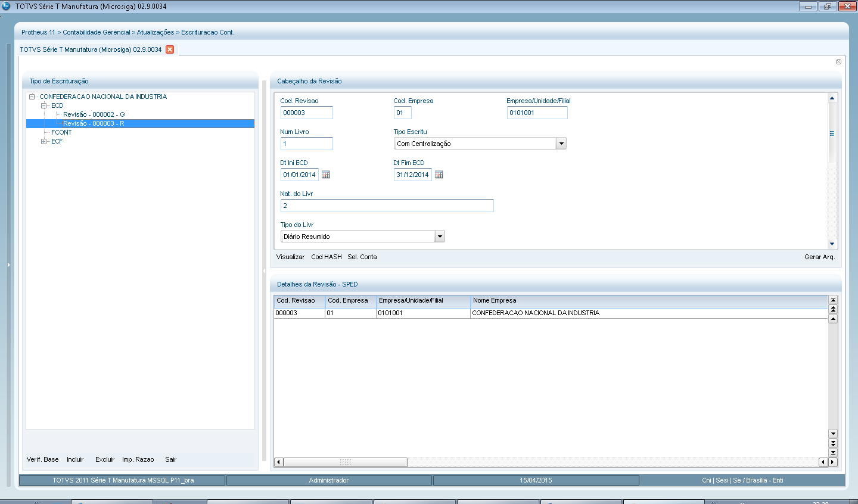Select the FCONT tree item
The height and width of the screenshot is (504, 858).
[61, 132]
